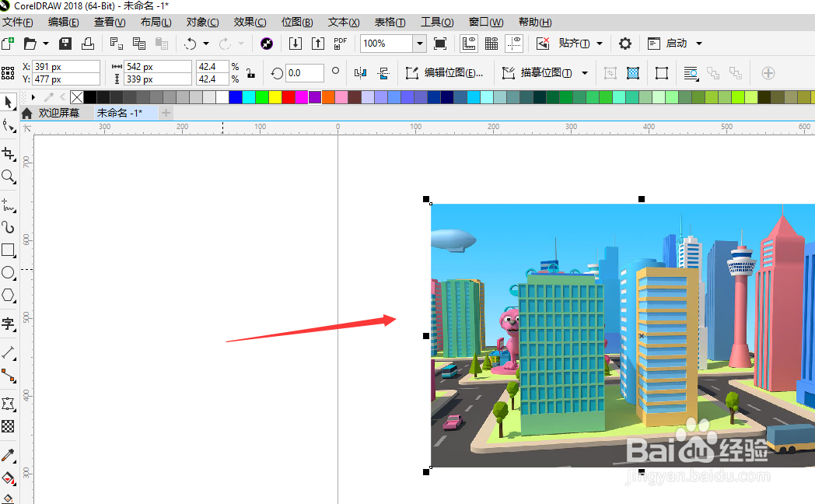Expand the color palette flyout arrow

[x=33, y=97]
